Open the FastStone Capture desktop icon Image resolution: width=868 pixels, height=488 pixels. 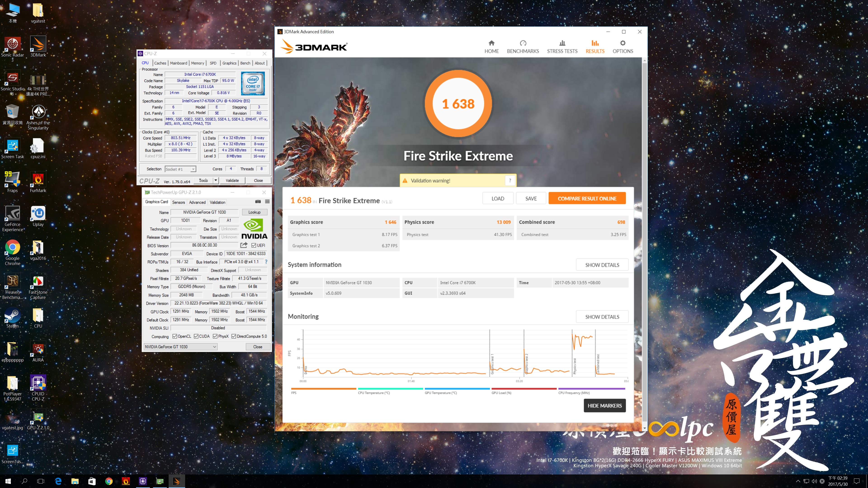point(38,287)
